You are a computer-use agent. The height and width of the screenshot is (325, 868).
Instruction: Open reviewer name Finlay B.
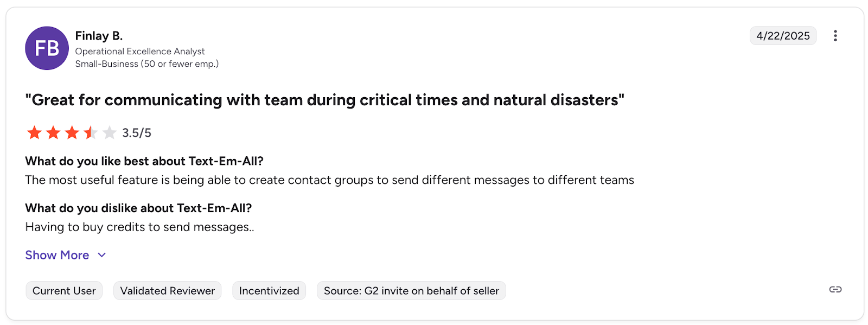tap(99, 36)
